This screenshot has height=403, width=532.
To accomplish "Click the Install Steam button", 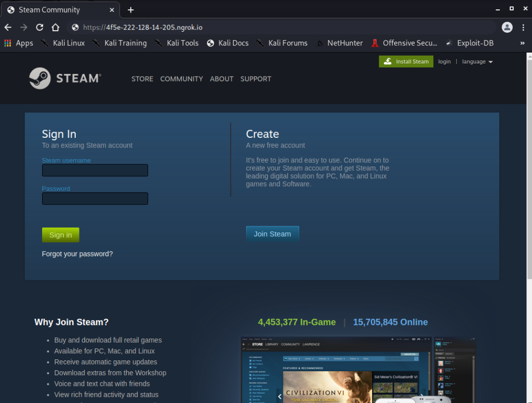I will click(x=406, y=61).
